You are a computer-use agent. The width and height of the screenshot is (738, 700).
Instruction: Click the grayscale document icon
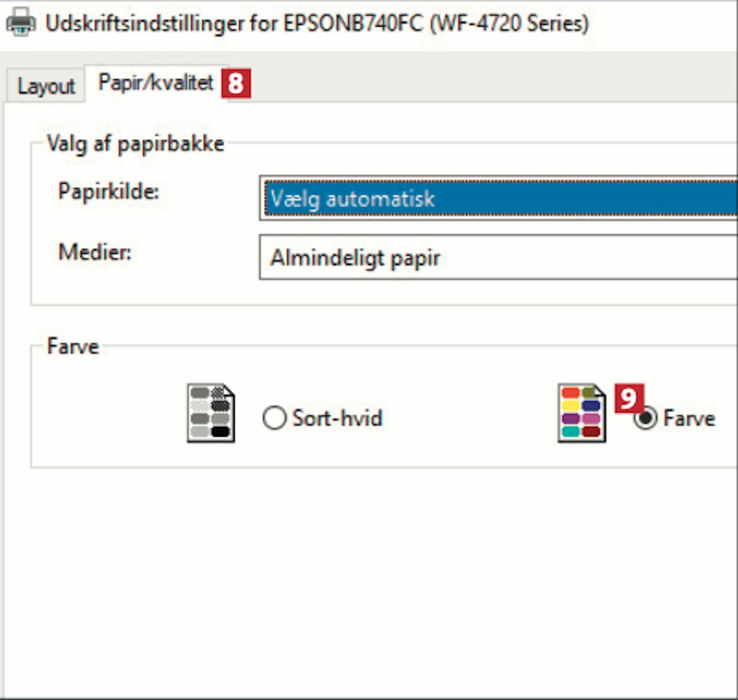pyautogui.click(x=211, y=413)
